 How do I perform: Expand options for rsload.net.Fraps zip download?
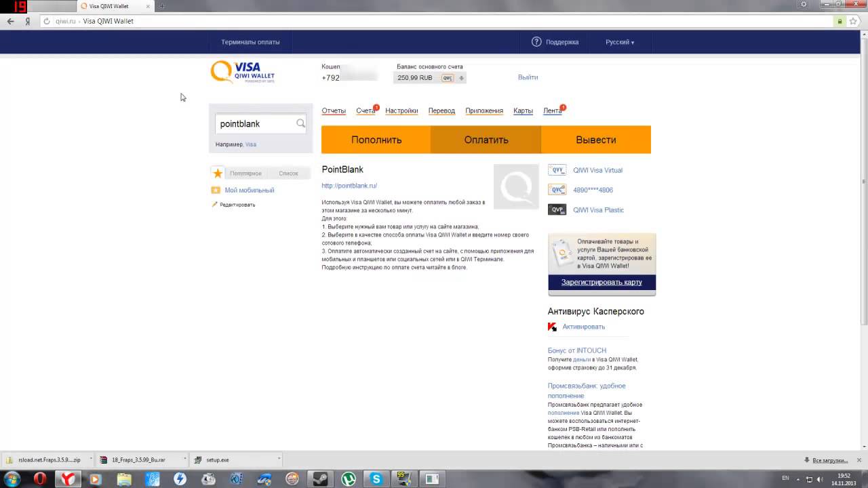90,460
